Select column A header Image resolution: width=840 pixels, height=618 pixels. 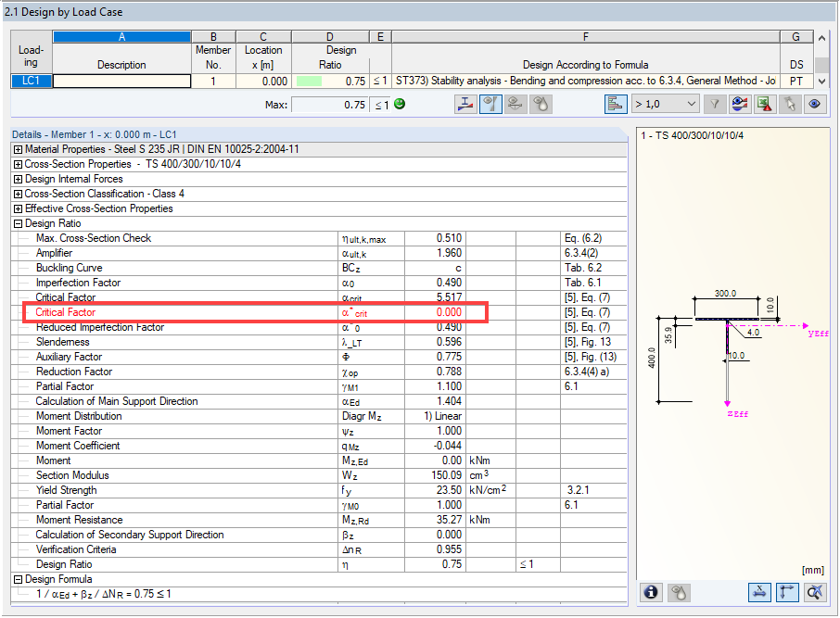tap(121, 36)
